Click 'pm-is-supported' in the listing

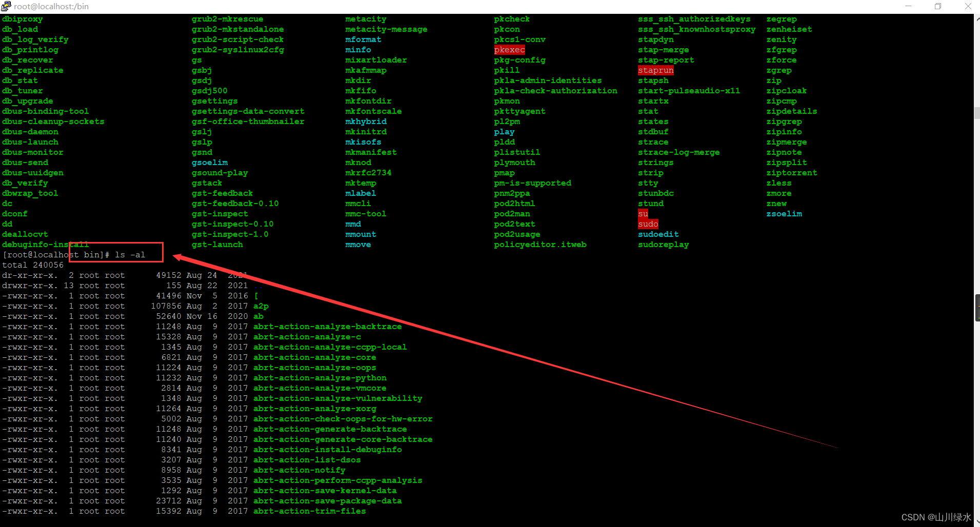pos(532,183)
